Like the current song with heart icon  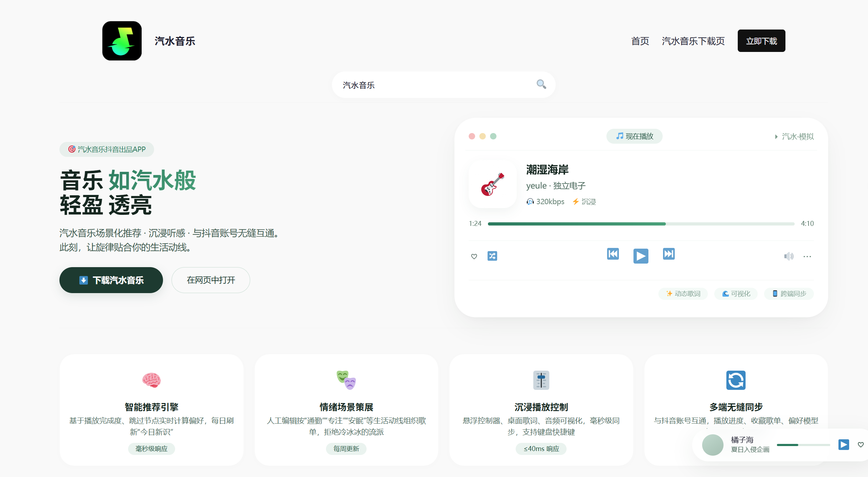(474, 256)
